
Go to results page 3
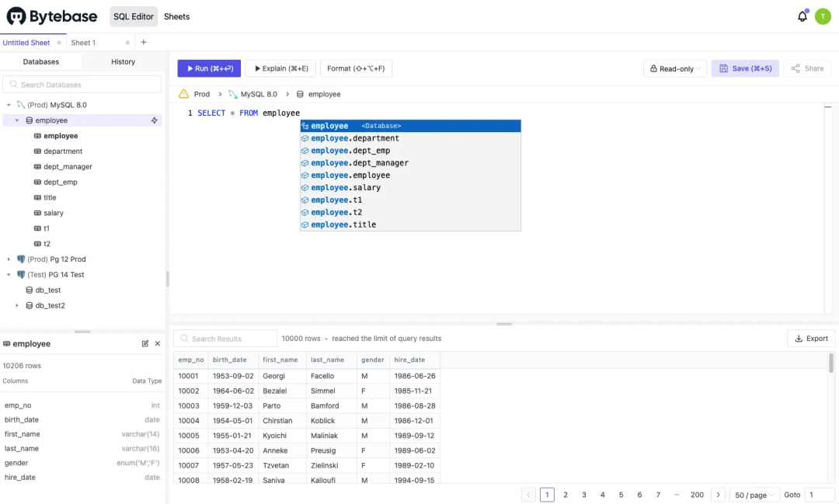coord(583,495)
